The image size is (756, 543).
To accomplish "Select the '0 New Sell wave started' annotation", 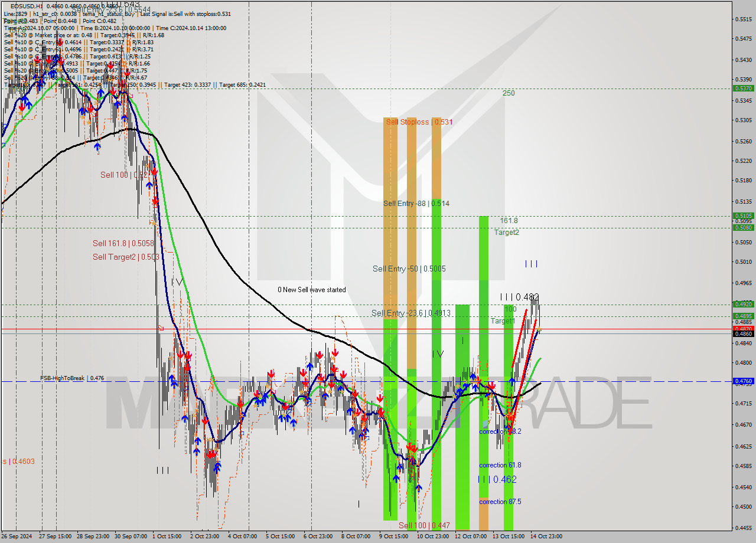I will pyautogui.click(x=312, y=290).
